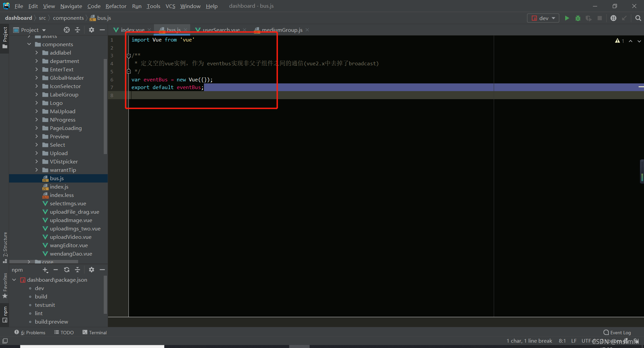Hide the Project tool window

click(x=102, y=30)
